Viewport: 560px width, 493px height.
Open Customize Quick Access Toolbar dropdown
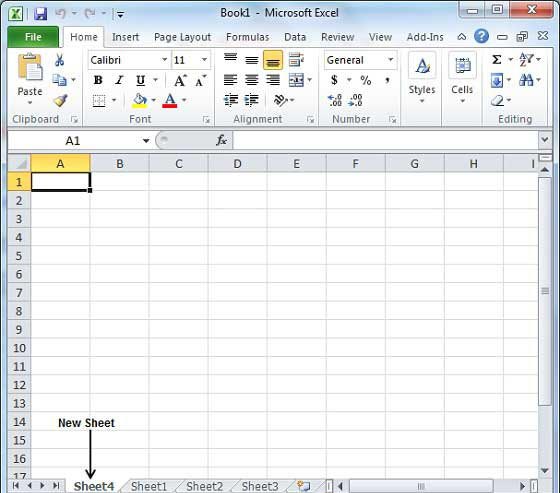(120, 14)
